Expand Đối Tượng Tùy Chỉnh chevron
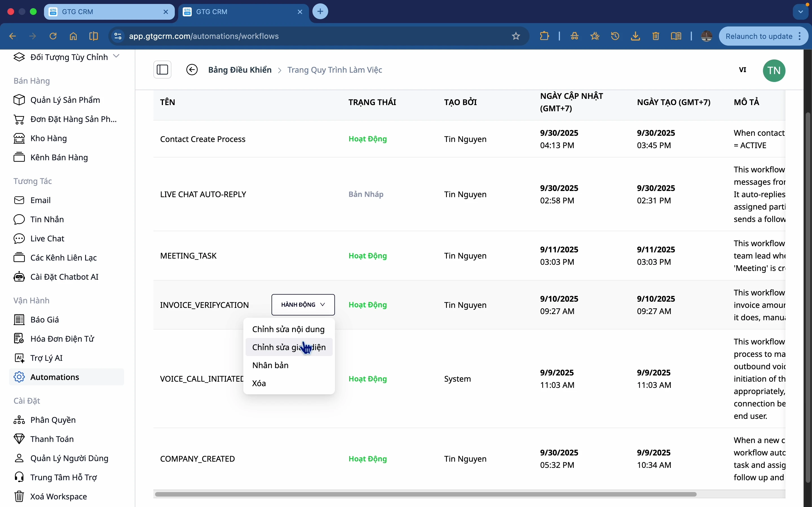812x507 pixels. [x=116, y=56]
